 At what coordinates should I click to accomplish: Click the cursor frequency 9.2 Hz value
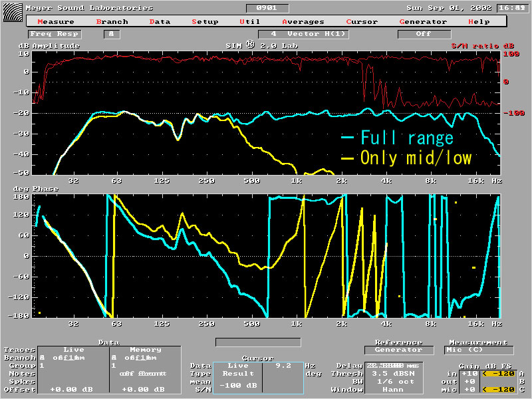(283, 365)
